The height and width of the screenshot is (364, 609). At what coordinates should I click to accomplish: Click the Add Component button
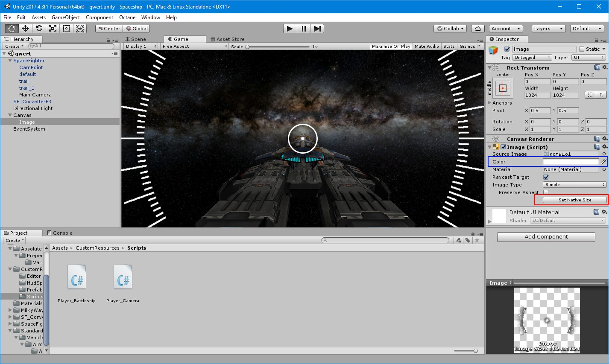pos(546,237)
